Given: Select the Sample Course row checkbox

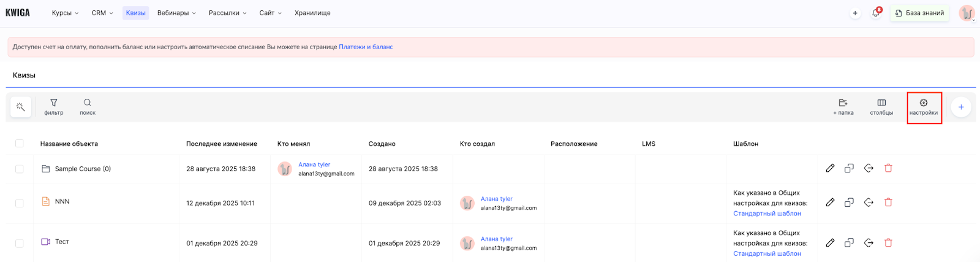Looking at the screenshot, I should (20, 169).
